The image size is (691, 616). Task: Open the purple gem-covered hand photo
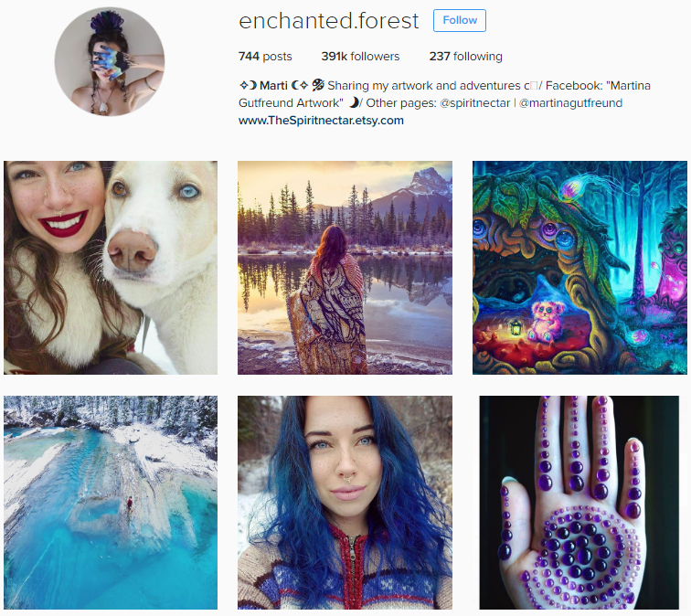click(x=579, y=503)
